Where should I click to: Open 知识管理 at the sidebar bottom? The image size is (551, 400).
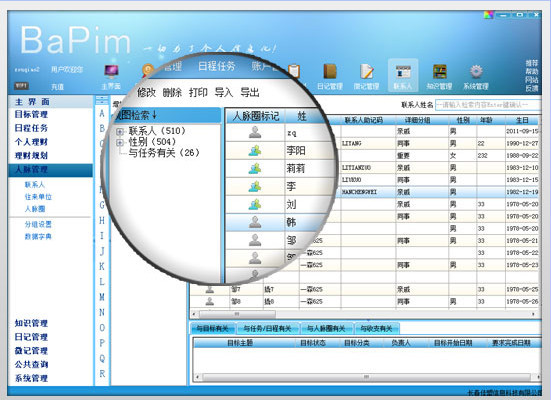point(31,323)
